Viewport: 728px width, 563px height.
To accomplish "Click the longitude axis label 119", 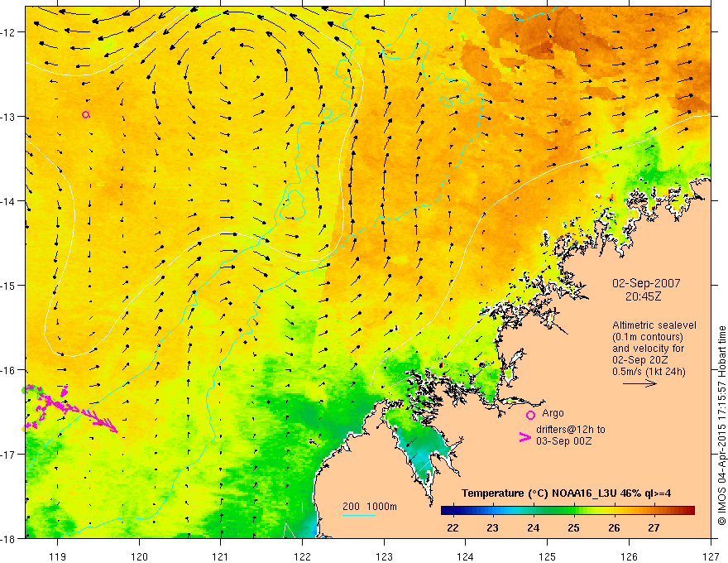I will pos(57,556).
